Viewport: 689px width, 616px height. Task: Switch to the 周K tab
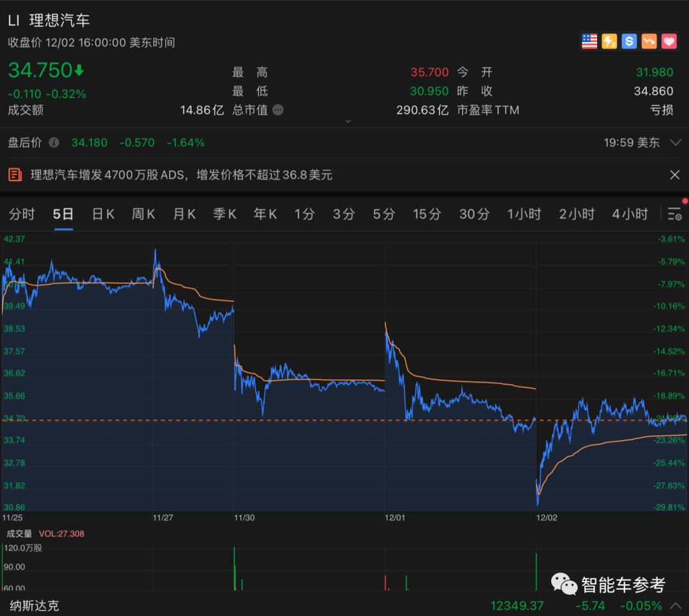coord(144,214)
